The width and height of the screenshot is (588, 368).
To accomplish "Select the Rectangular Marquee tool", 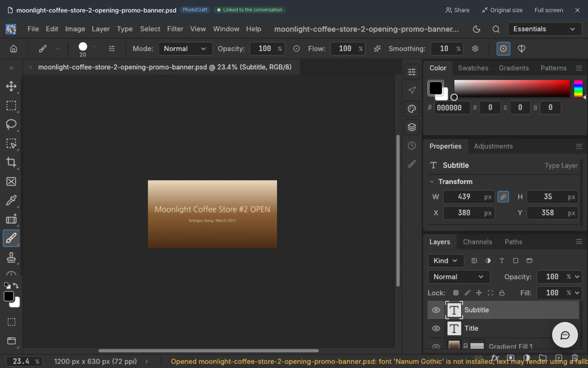I will 11,106.
